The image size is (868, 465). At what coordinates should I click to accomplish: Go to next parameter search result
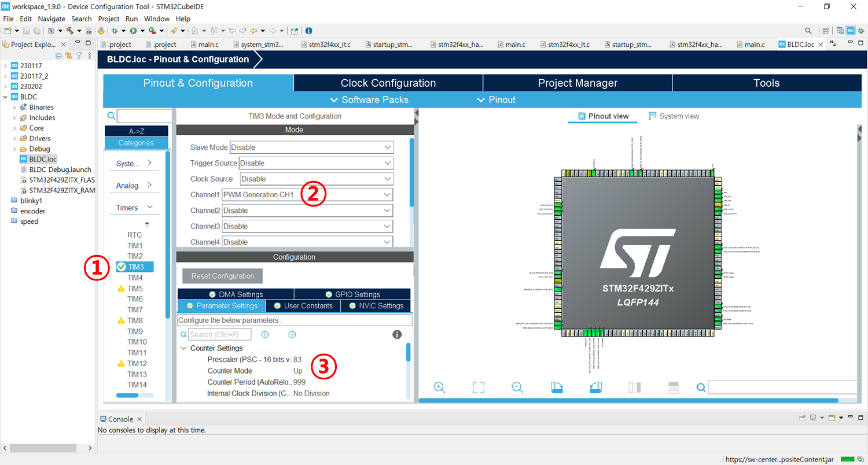(292, 334)
